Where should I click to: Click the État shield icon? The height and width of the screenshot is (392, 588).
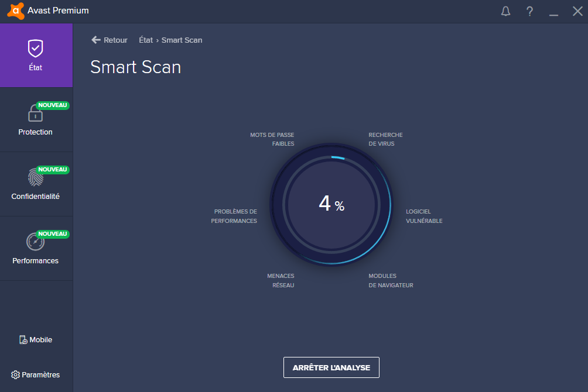[36, 48]
